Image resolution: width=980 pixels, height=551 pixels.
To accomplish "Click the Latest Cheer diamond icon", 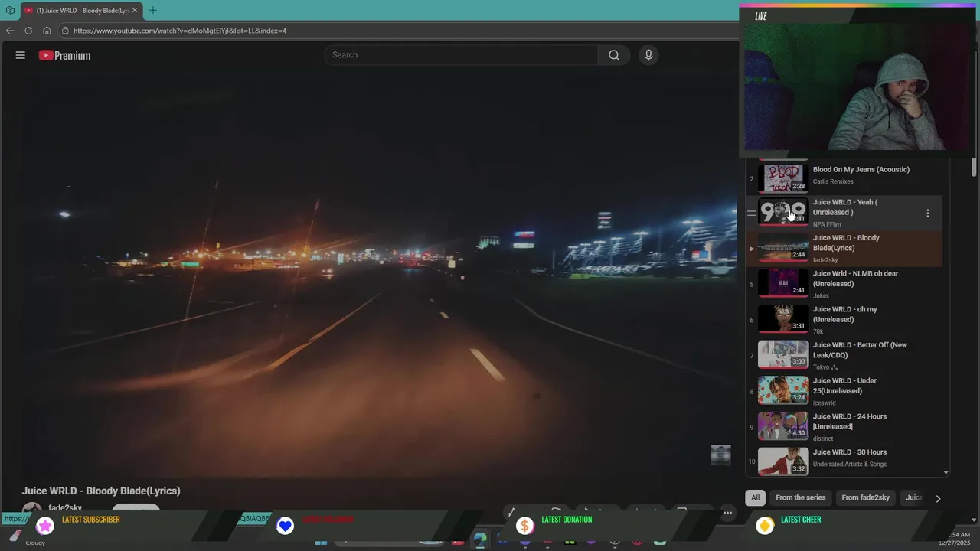I will tap(764, 526).
